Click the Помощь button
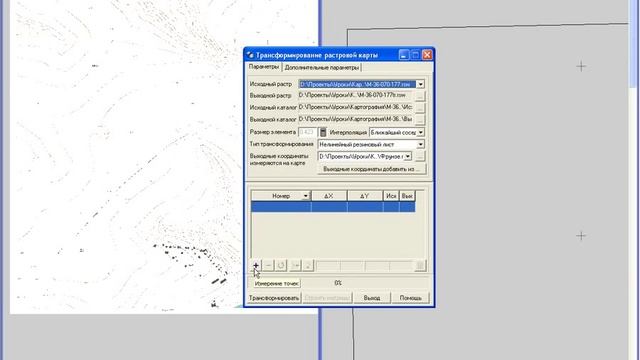 pos(410,298)
